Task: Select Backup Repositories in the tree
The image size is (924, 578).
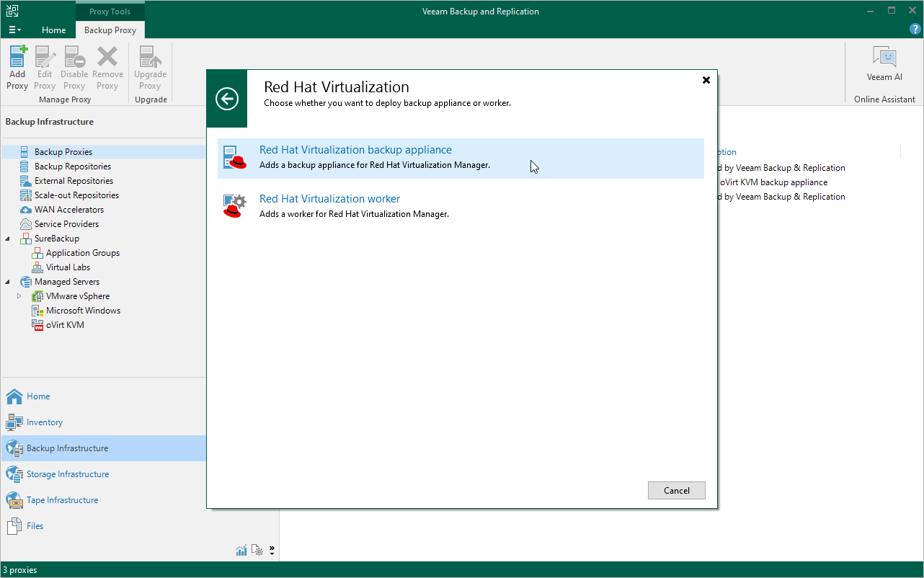Action: [x=72, y=166]
